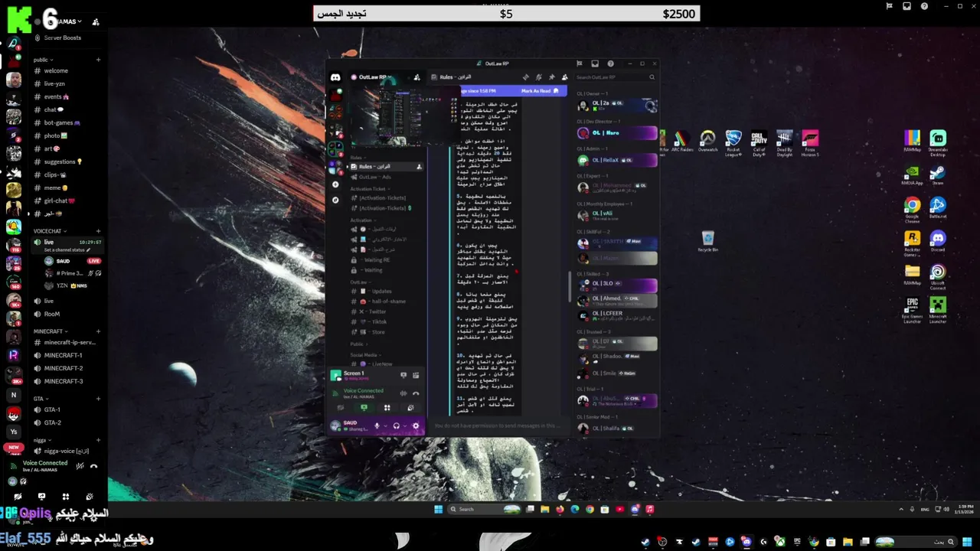980x551 pixels.
Task: Click Add a Server plus icon
Action: click(x=335, y=184)
